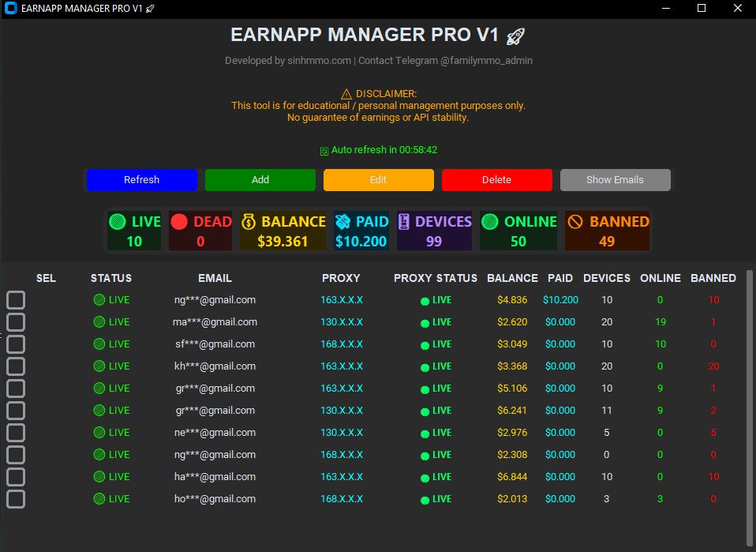Click the ONLINE column header in the table

coord(661,278)
